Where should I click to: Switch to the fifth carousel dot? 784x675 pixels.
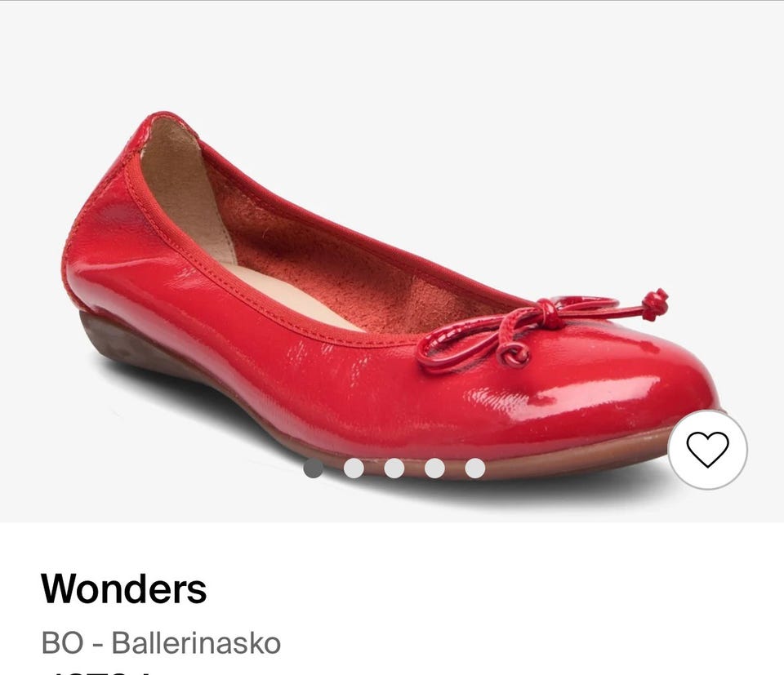pyautogui.click(x=475, y=469)
